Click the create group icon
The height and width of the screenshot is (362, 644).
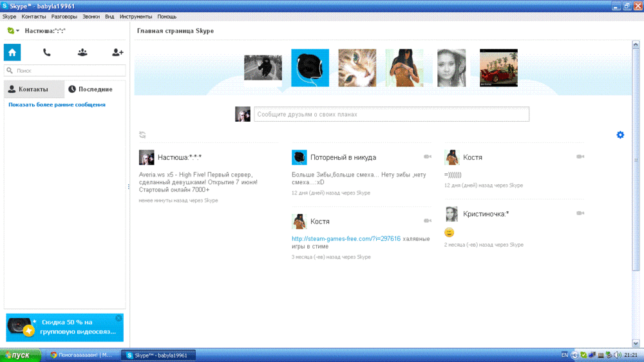tap(82, 53)
